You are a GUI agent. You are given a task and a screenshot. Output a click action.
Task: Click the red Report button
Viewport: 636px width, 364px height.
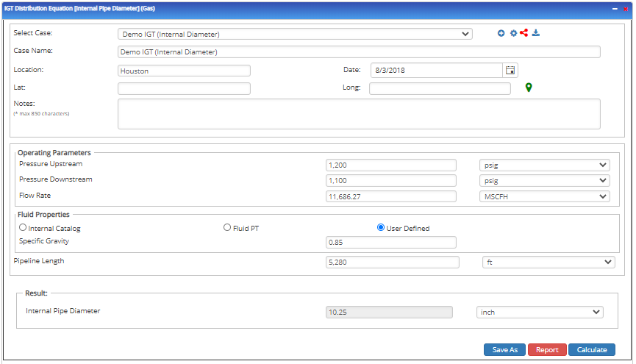pyautogui.click(x=546, y=350)
